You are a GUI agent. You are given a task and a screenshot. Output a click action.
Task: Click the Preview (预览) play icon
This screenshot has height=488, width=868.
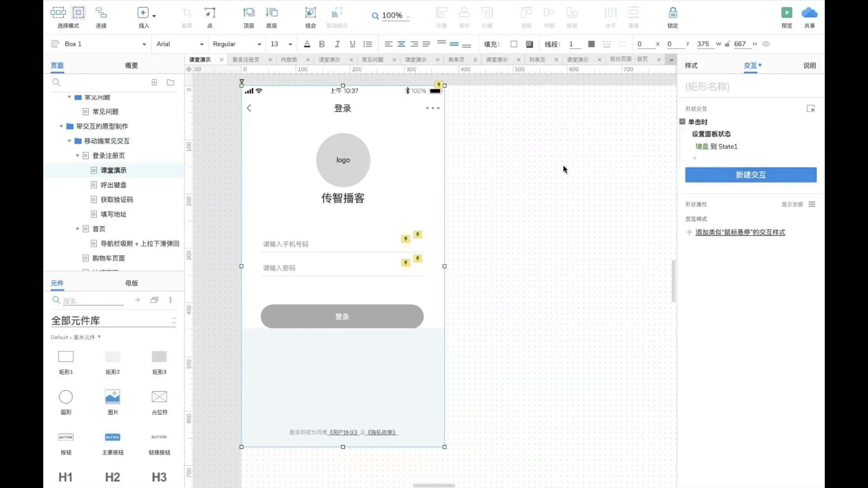(x=786, y=13)
